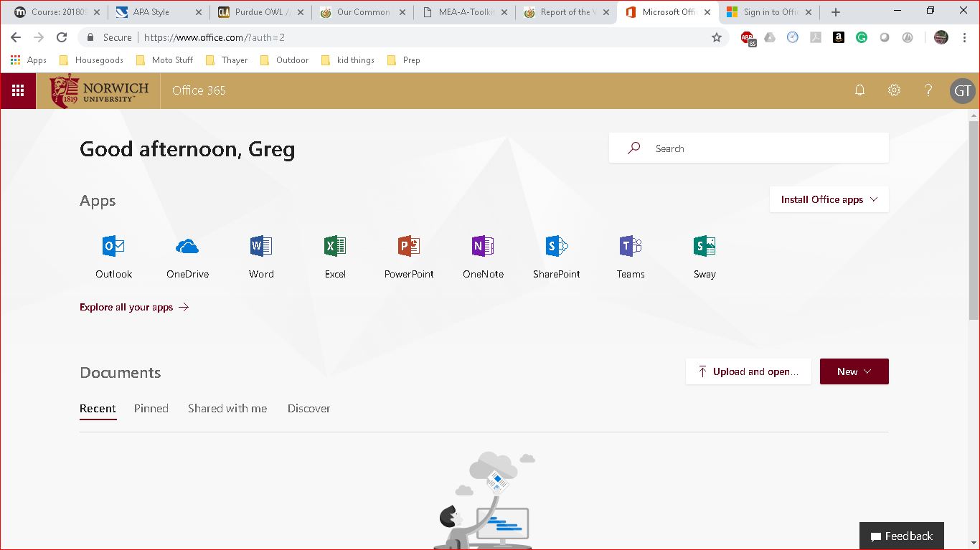Viewport: 980px width, 550px height.
Task: Click the Adblock Plus extension icon
Action: pyautogui.click(x=748, y=38)
